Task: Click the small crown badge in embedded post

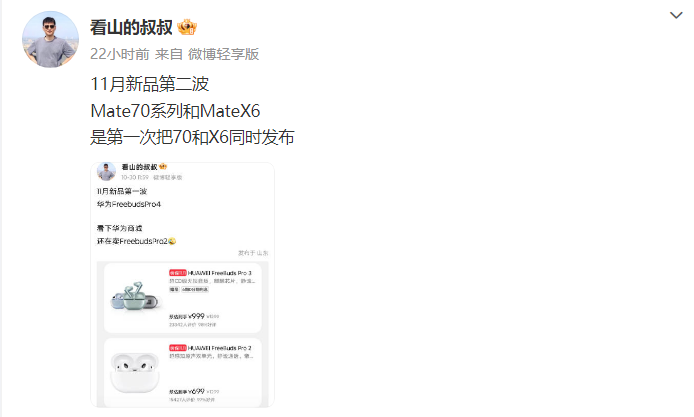Action: pos(163,167)
